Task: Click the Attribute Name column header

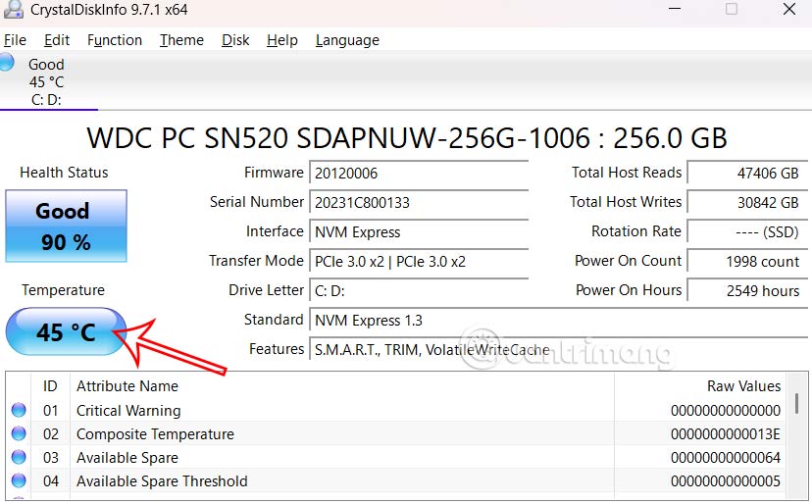Action: coord(127,386)
